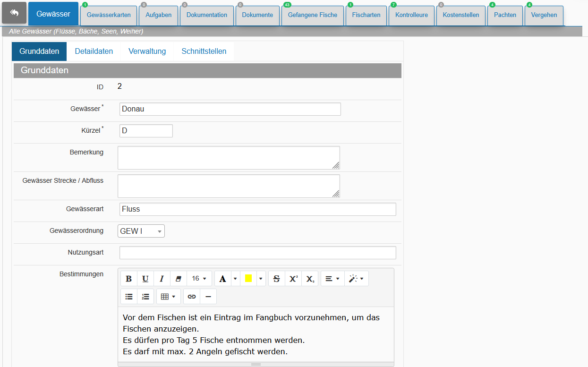Toggle strikethrough formatting
Screen dimensions: 588x367
click(277, 279)
